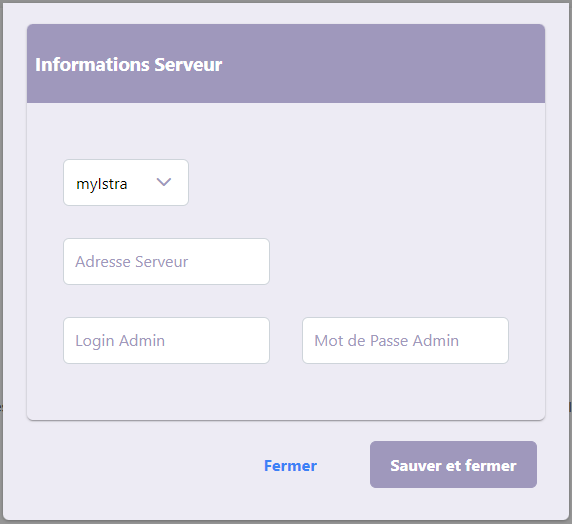Click the Informations Serveur header title

point(128,65)
